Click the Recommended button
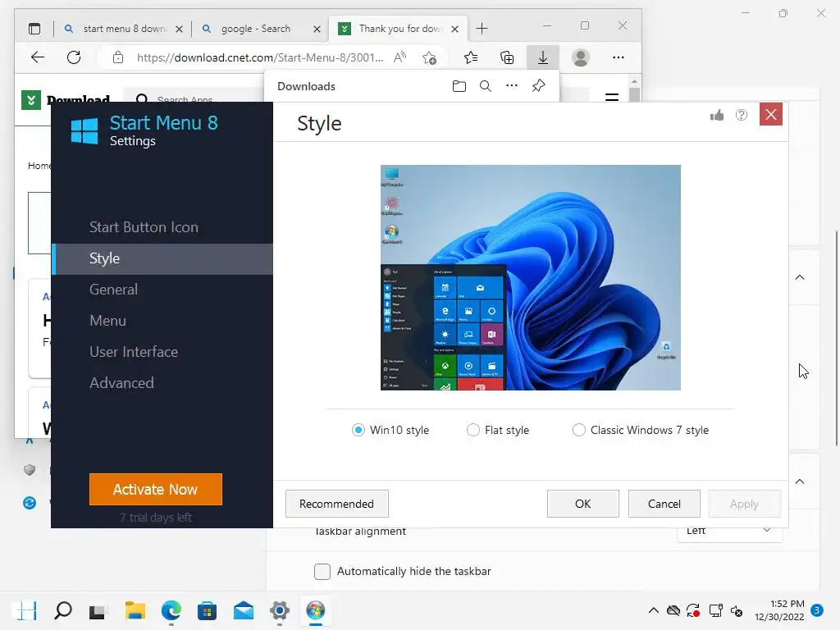Screen dimensions: 840x630 tap(336, 504)
